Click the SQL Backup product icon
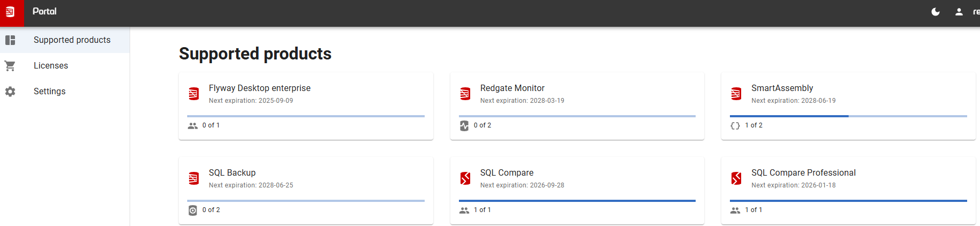The height and width of the screenshot is (226, 980). pyautogui.click(x=194, y=178)
